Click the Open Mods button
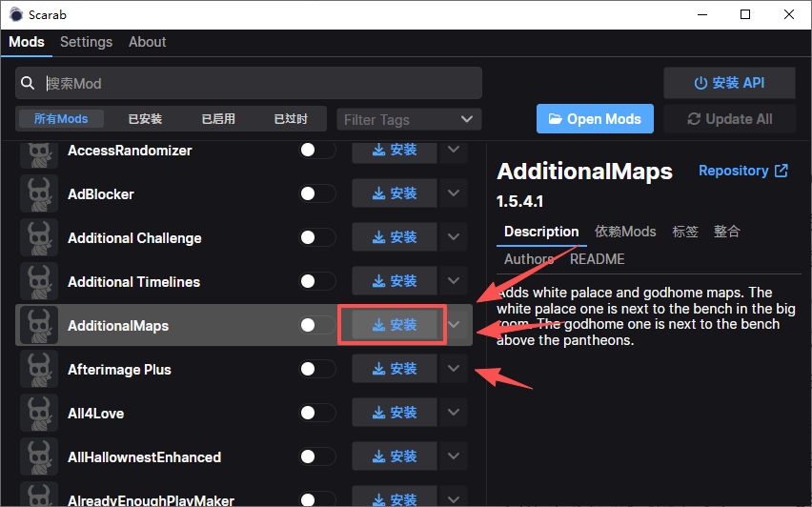This screenshot has height=507, width=812. (595, 119)
